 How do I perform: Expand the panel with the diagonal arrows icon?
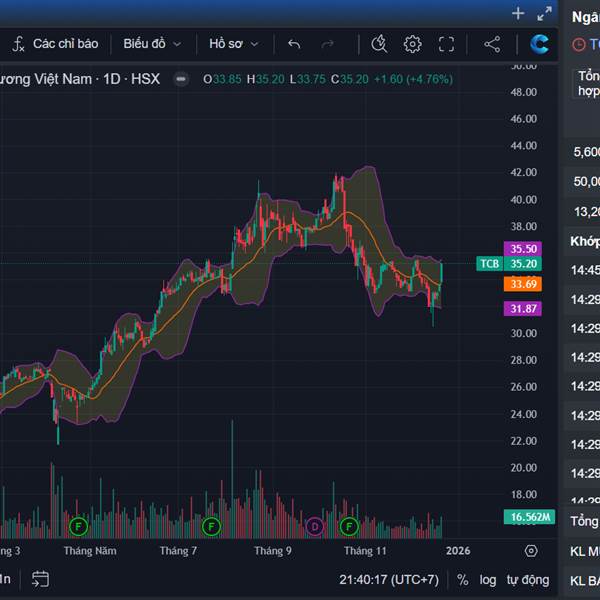544,13
